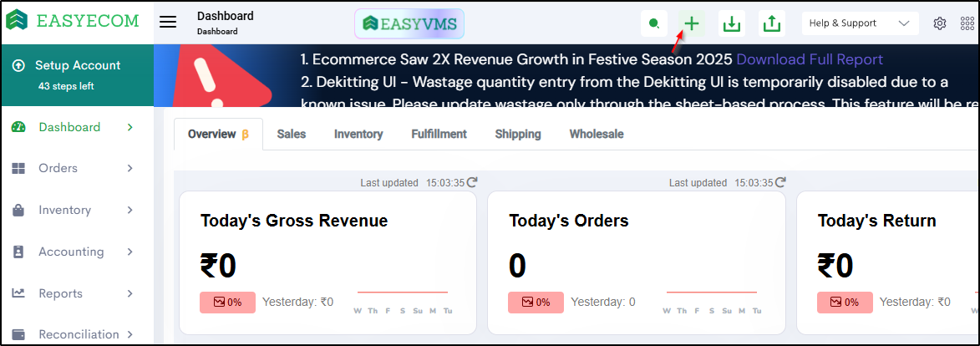This screenshot has width=980, height=346.
Task: Expand the Reports sidebar menu
Action: coord(77,293)
